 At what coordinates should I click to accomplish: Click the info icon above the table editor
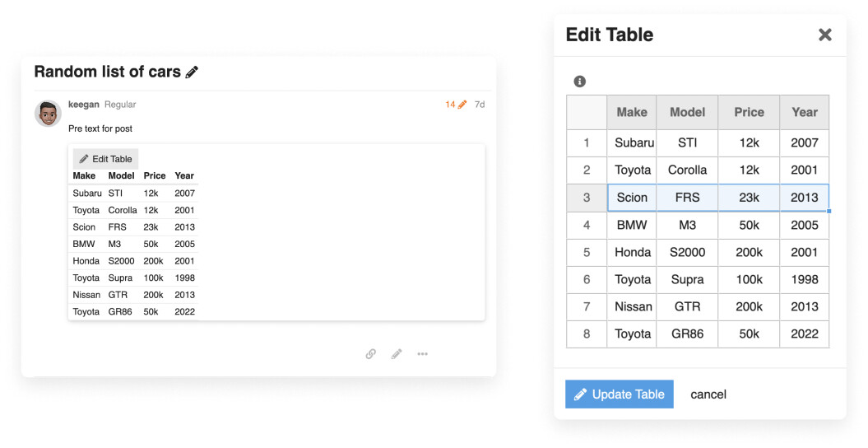579,82
